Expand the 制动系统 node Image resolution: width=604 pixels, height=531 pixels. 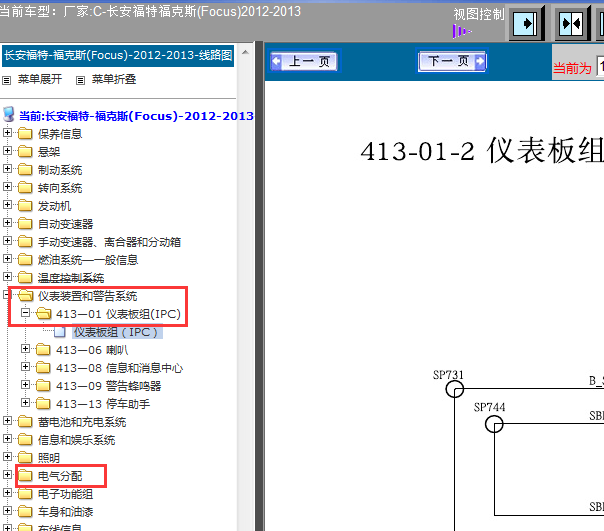[x=7, y=169]
